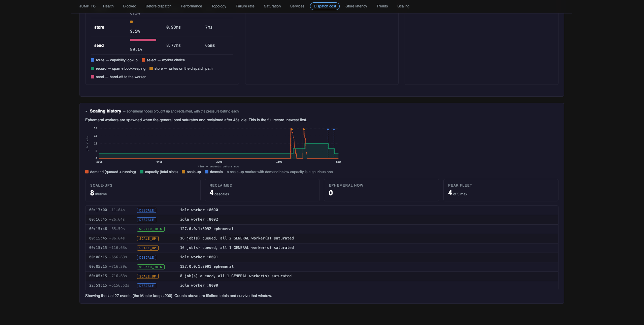Click SCALE_UP badge at 00:05:15
This screenshot has height=325, width=644.
tap(147, 276)
